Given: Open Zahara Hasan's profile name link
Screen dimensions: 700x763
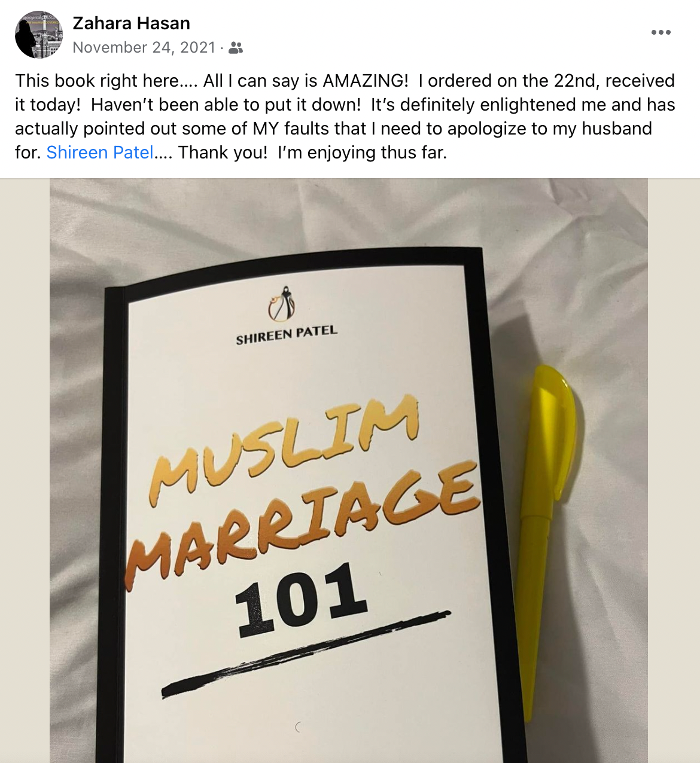Looking at the screenshot, I should [131, 23].
